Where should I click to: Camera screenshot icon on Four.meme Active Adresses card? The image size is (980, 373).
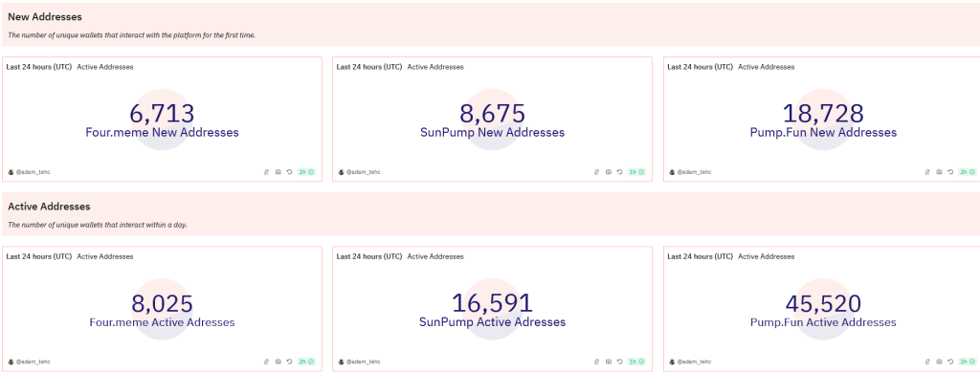coord(278,362)
